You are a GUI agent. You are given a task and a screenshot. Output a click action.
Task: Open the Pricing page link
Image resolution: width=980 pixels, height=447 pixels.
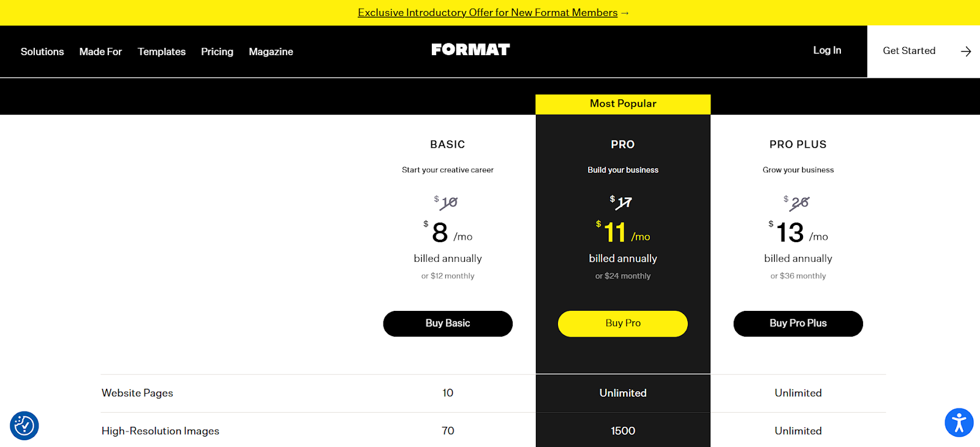point(217,52)
